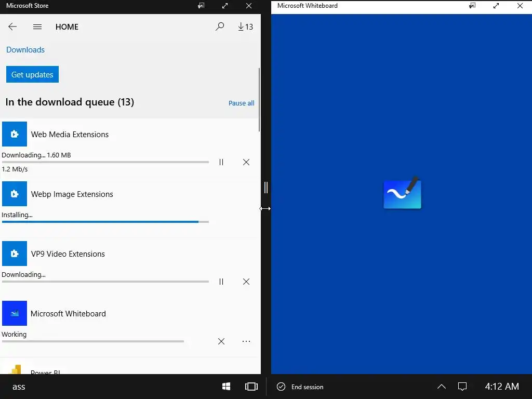Open VP9 Video Extensions app icon
The height and width of the screenshot is (399, 532).
click(x=15, y=254)
